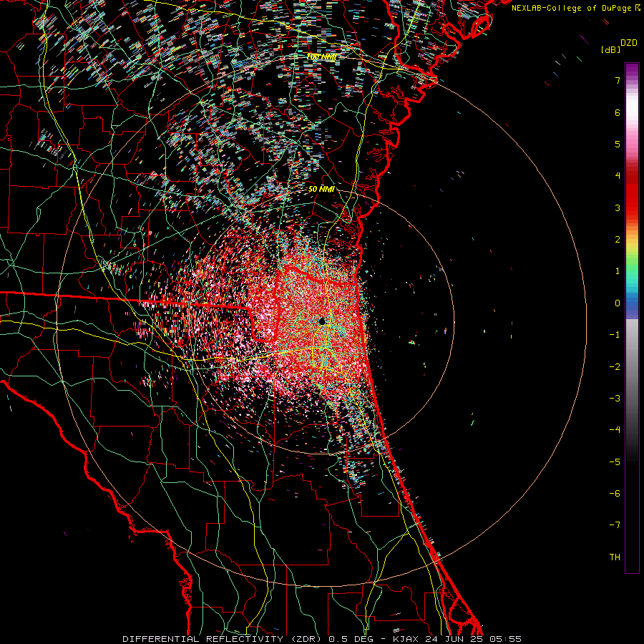Click the 100 NMI range ring label
The height and width of the screenshot is (644, 644).
(321, 57)
